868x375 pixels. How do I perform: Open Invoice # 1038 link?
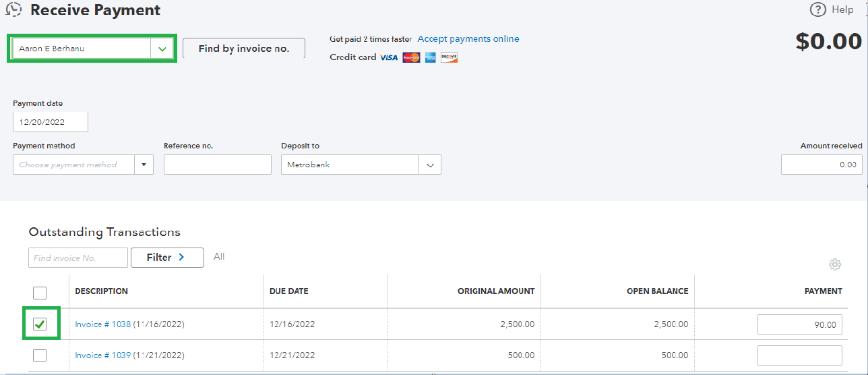coord(102,324)
